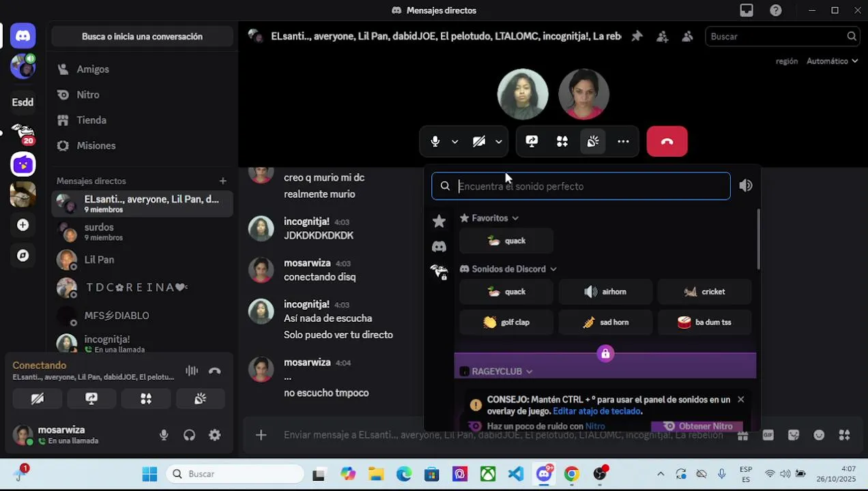The width and height of the screenshot is (868, 491).
Task: Deafen headphones in user panel
Action: click(189, 435)
